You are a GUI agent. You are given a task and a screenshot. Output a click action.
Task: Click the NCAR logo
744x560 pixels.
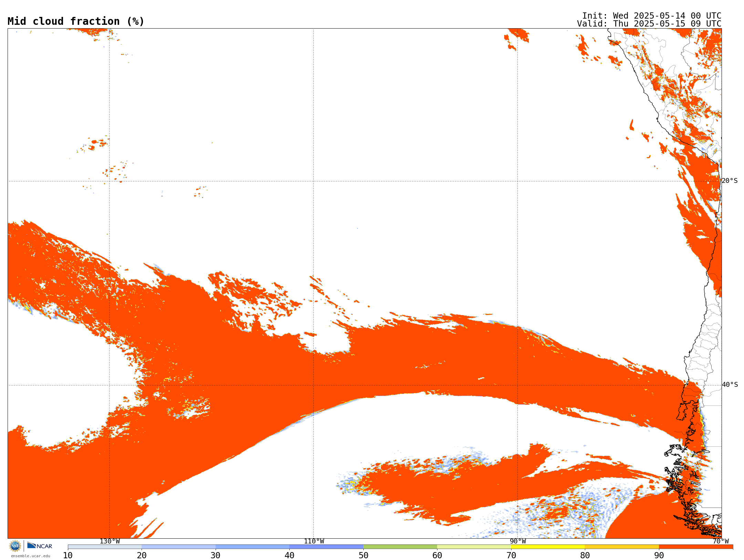tap(40, 546)
